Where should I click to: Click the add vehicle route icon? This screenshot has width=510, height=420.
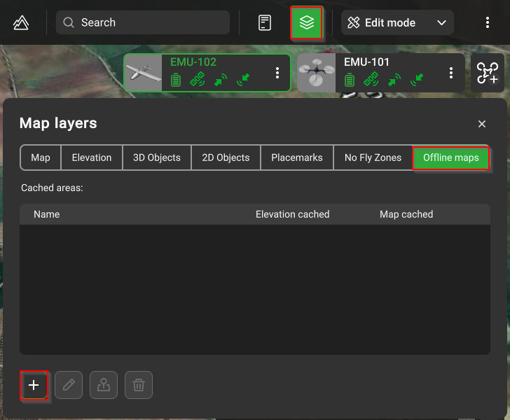pos(488,73)
